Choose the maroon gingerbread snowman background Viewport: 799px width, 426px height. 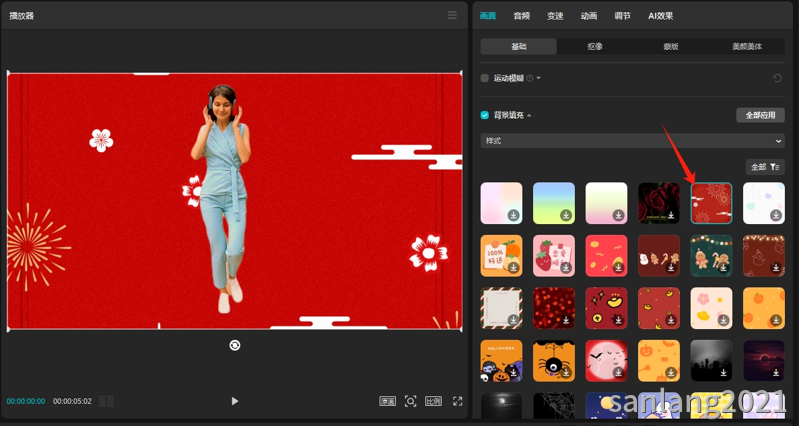click(x=659, y=255)
